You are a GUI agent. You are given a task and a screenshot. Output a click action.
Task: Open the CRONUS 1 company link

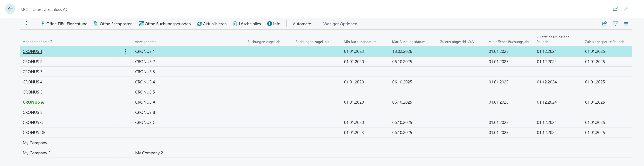(33, 51)
